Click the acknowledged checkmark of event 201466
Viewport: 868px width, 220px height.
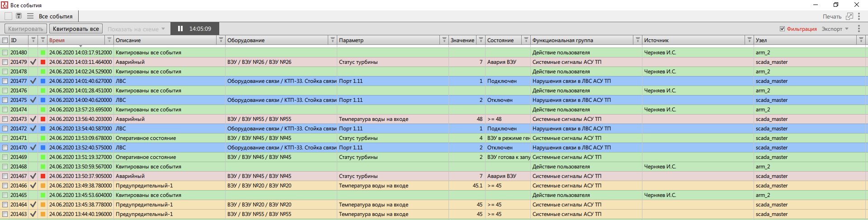coord(33,186)
